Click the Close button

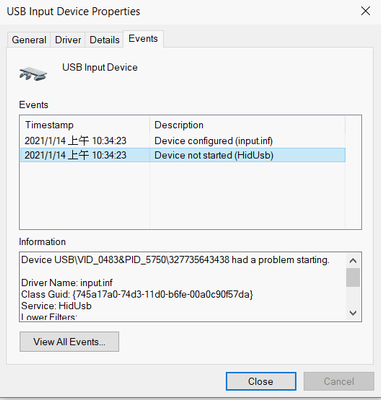pyautogui.click(x=261, y=381)
